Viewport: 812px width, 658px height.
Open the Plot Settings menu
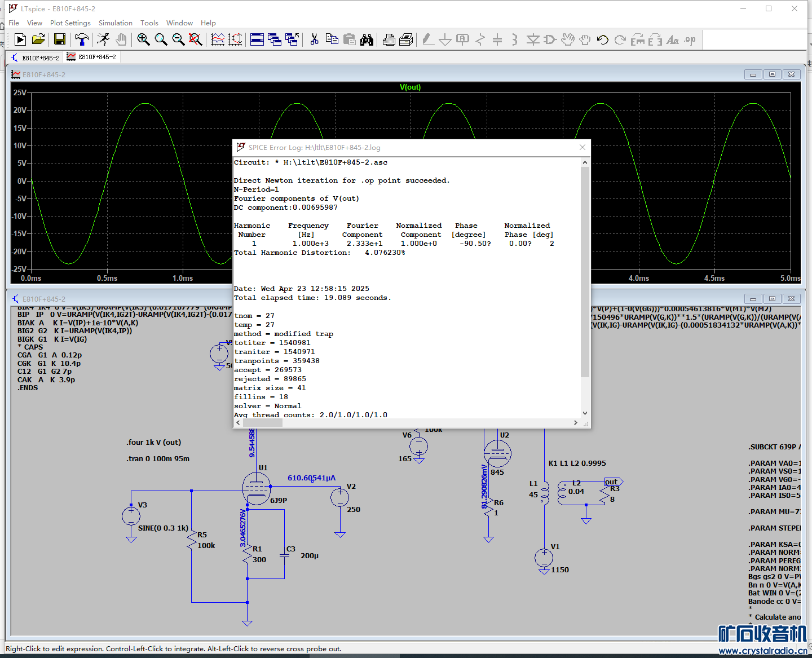70,23
